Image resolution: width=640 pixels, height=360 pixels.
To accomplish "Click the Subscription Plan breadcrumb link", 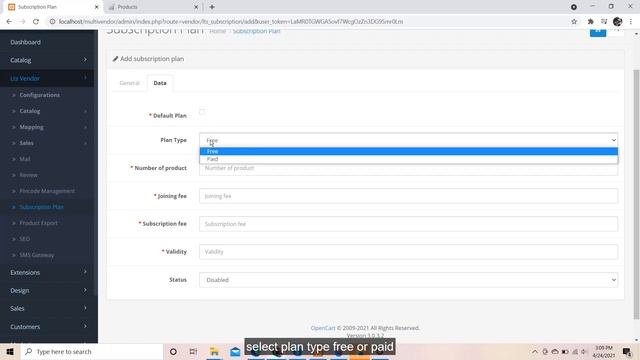I will click(x=256, y=31).
